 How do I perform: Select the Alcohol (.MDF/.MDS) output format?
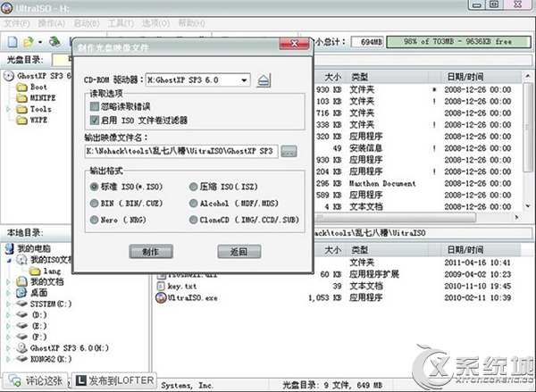(x=194, y=204)
